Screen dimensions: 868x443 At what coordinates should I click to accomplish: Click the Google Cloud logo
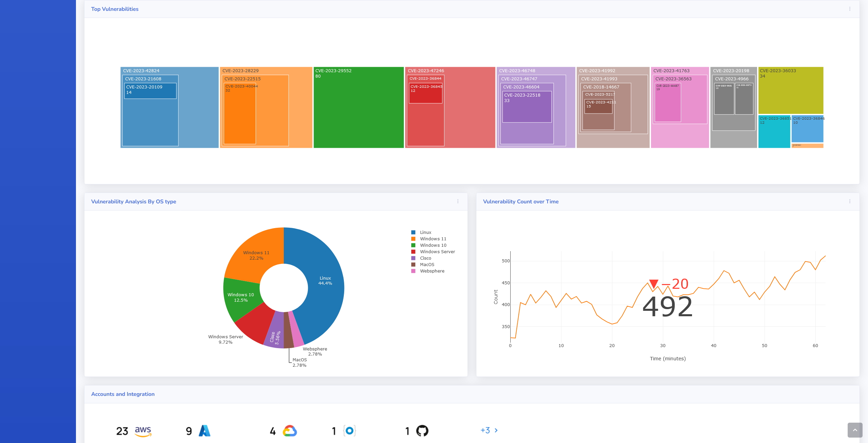click(x=290, y=431)
